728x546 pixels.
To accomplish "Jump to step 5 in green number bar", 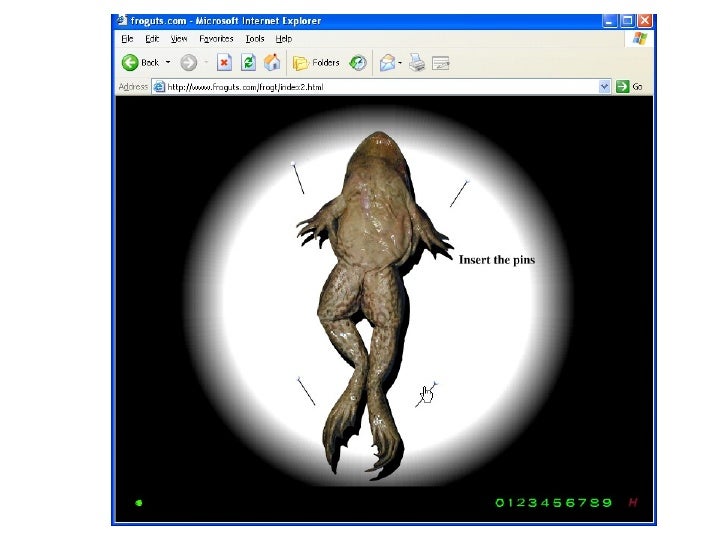I will (557, 503).
